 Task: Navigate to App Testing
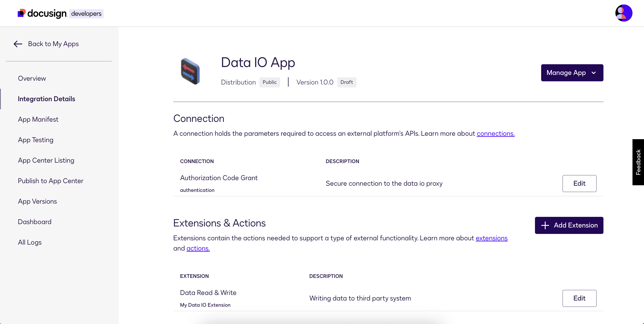pos(36,140)
